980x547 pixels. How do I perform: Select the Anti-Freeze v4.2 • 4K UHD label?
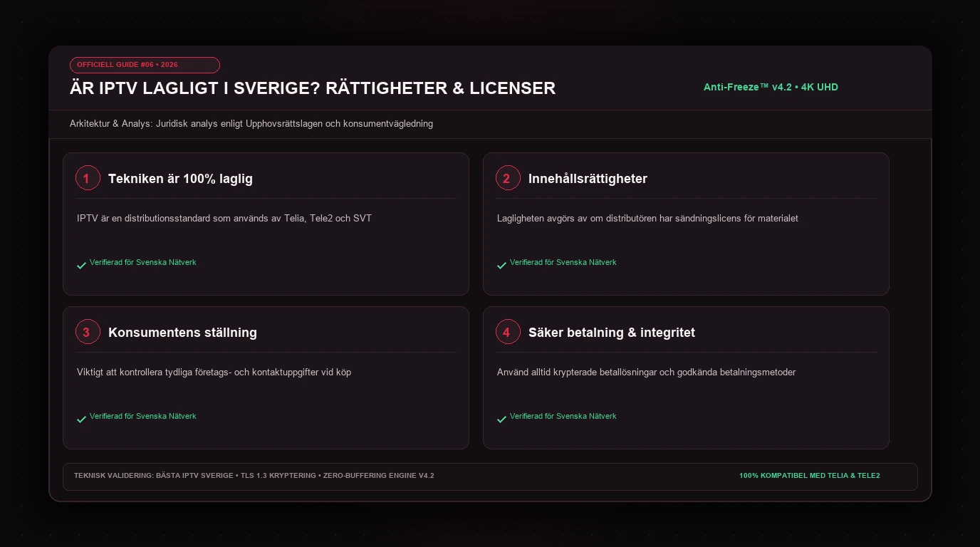[771, 87]
